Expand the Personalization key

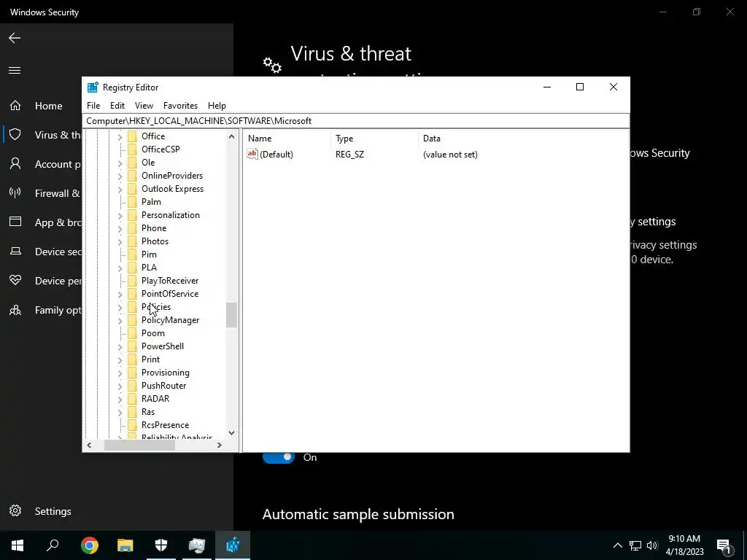pos(120,215)
